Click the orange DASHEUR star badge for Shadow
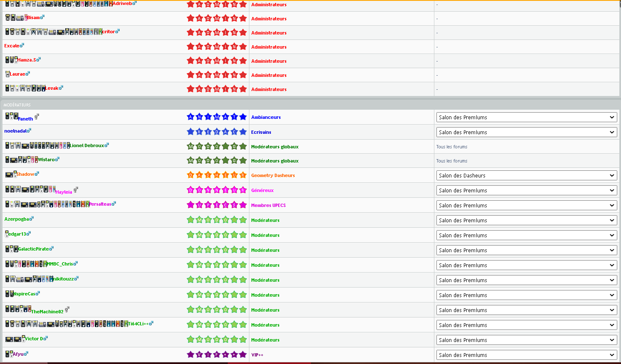 pyautogui.click(x=217, y=175)
